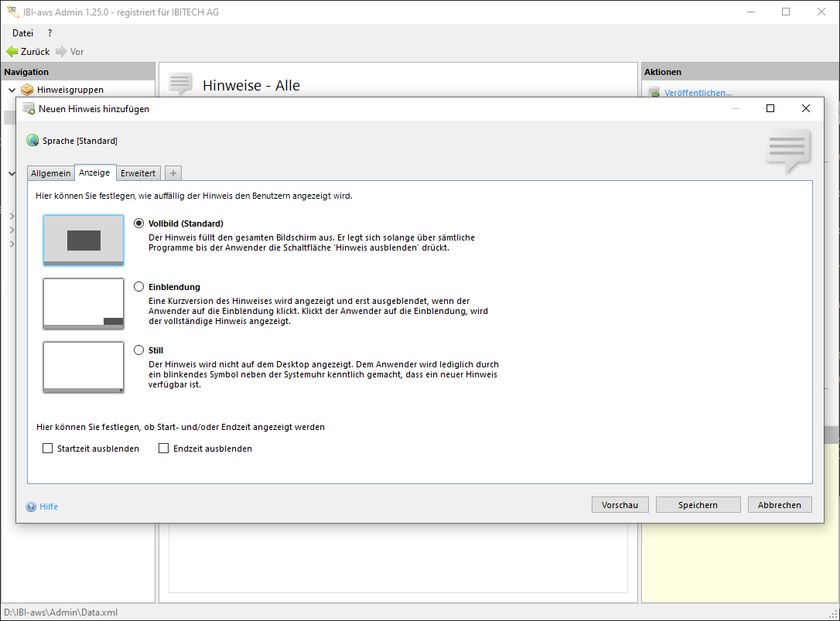The image size is (840, 621).
Task: Click the blue Hilfe question mark icon
Action: (x=31, y=507)
